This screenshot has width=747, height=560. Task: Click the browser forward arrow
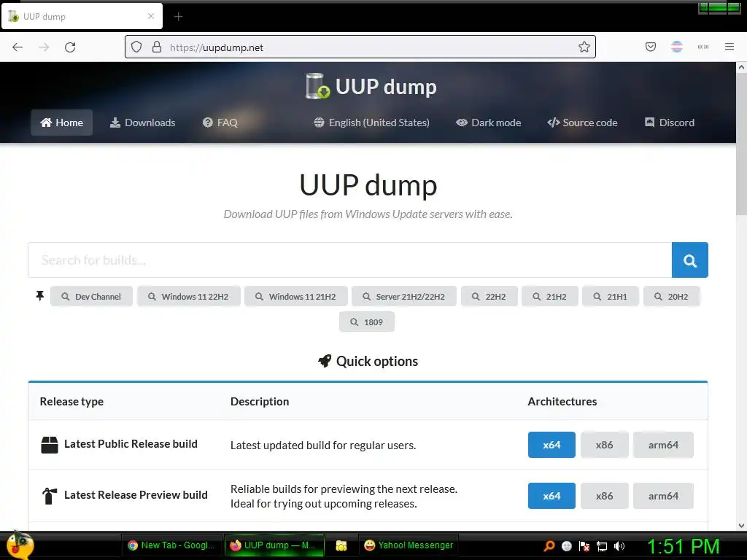point(44,47)
